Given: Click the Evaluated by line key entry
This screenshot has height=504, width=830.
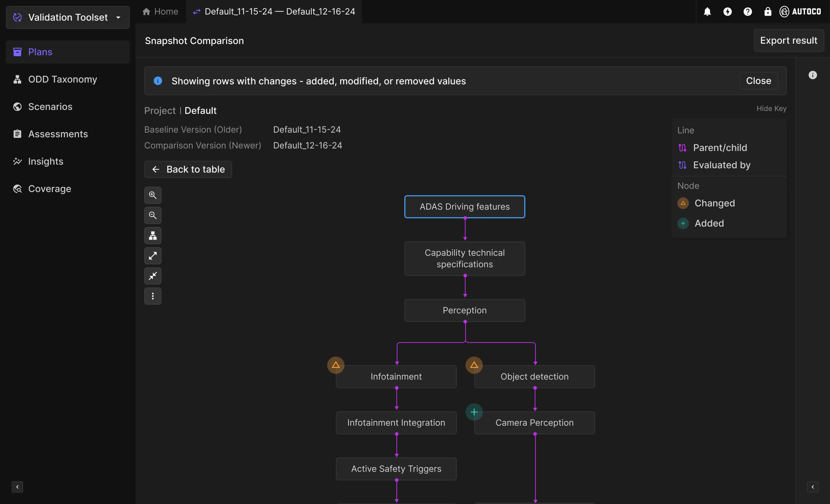Looking at the screenshot, I should coord(714,165).
